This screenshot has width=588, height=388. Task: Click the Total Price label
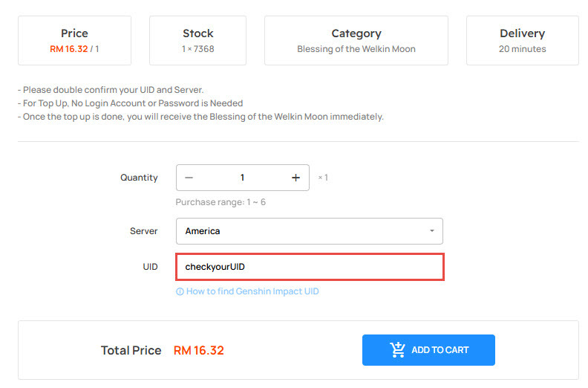click(x=131, y=350)
